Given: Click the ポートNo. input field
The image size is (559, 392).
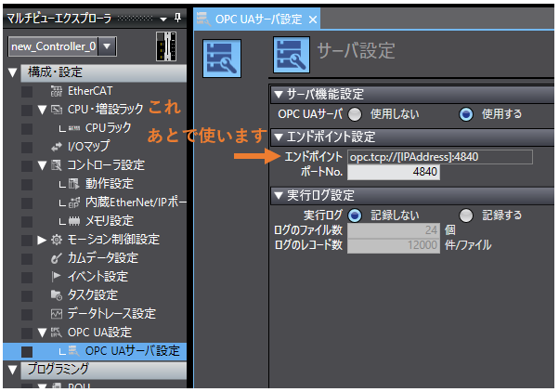Looking at the screenshot, I should (x=393, y=172).
